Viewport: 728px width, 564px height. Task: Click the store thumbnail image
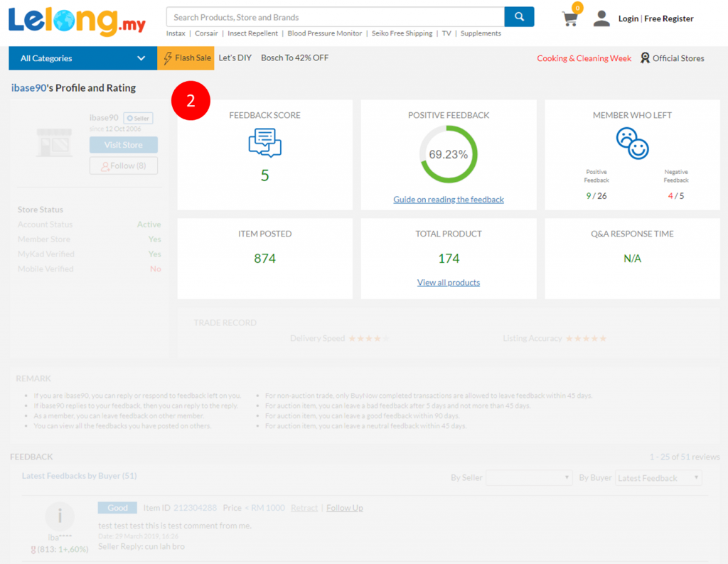coord(54,142)
